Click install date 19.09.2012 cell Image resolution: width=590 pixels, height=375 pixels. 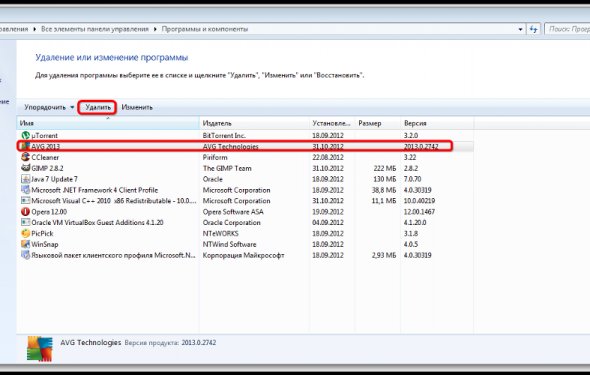[x=328, y=212]
